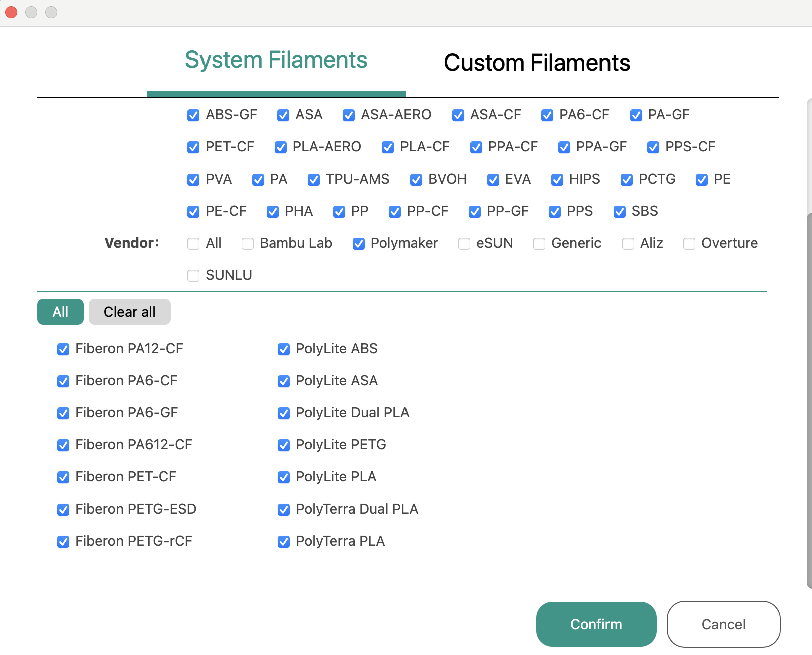Uncheck PolyTerra Dual PLA filament
Image resolution: width=812 pixels, height=655 pixels.
[x=284, y=510]
